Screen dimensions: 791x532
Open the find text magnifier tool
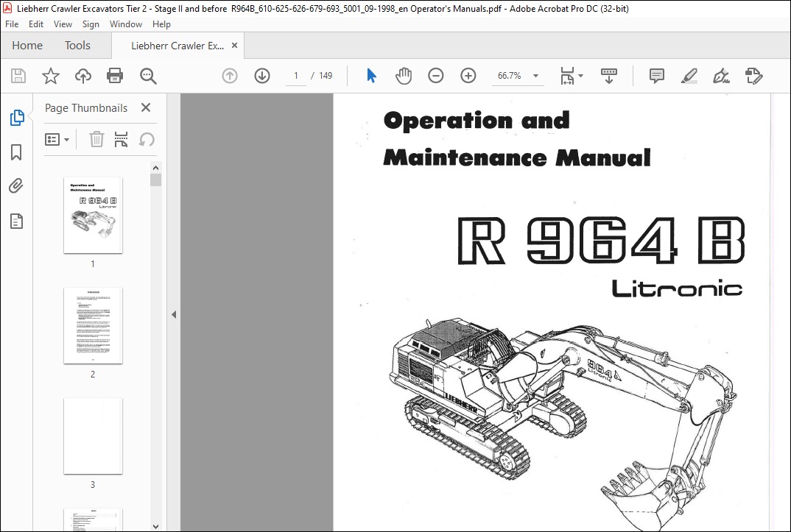(x=148, y=76)
